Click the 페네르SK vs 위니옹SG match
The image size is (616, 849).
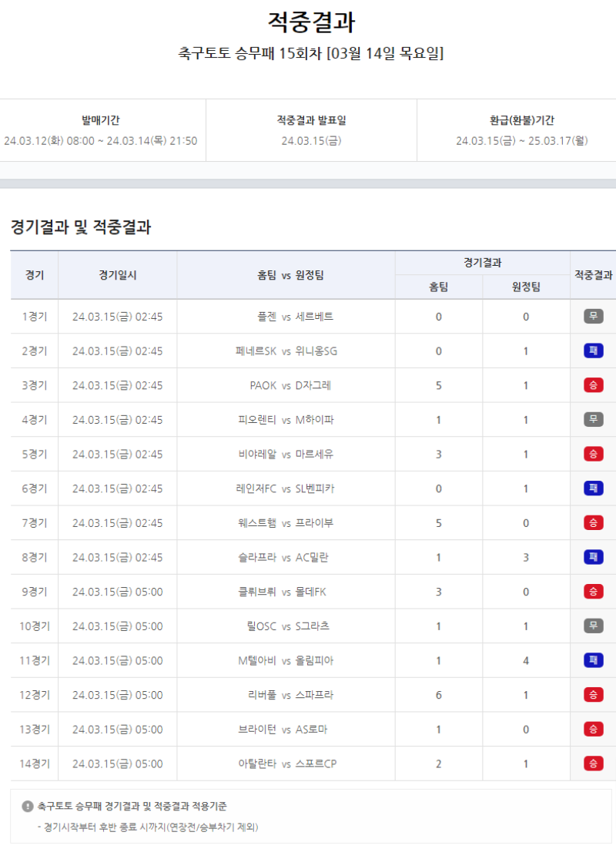click(286, 351)
